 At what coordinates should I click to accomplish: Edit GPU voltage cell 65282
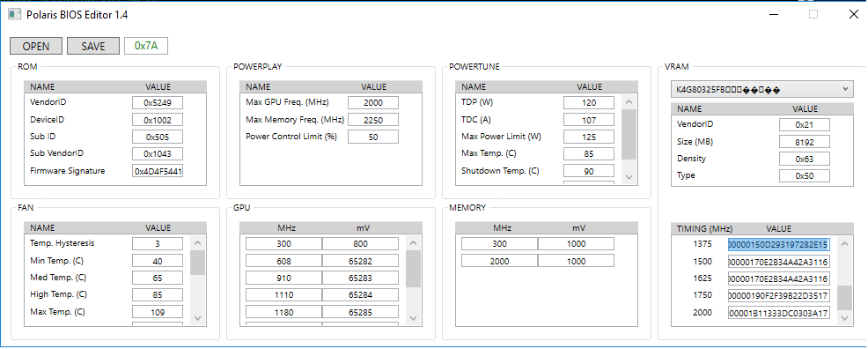click(x=360, y=261)
